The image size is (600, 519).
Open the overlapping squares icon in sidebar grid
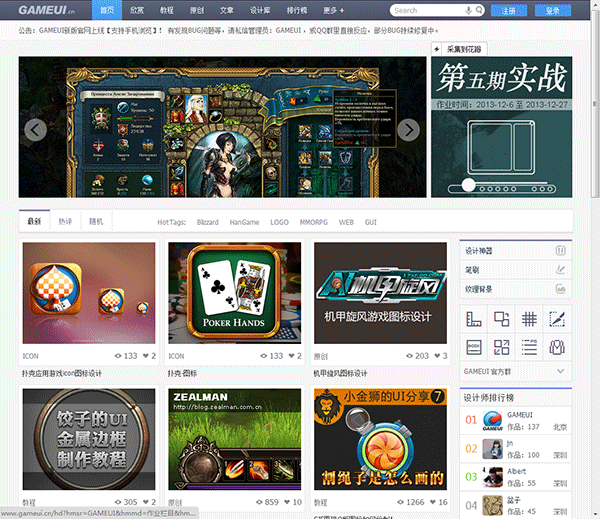click(501, 319)
